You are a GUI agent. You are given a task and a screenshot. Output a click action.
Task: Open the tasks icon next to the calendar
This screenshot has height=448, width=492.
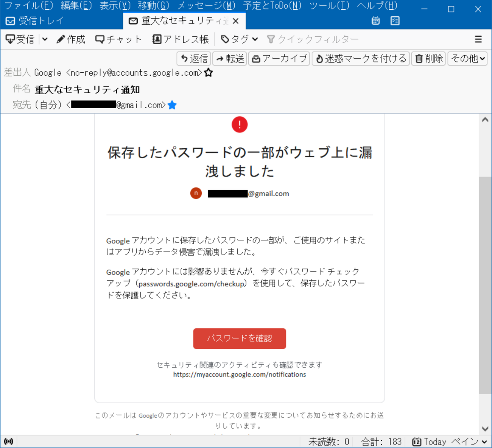(x=395, y=21)
